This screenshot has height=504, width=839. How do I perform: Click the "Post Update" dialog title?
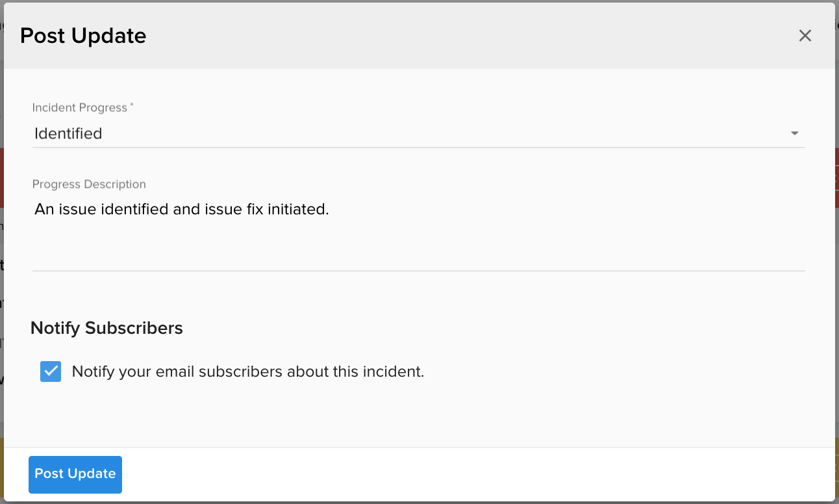[83, 36]
